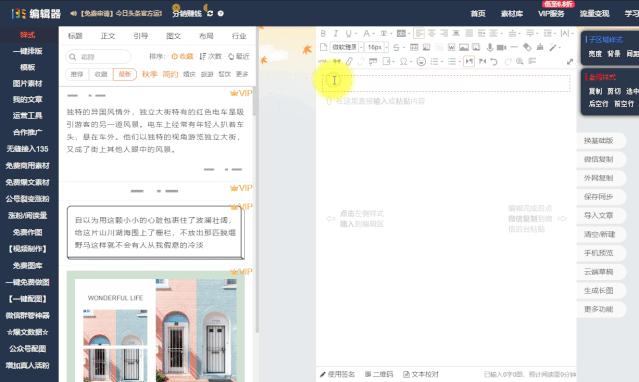The image size is (639, 382).
Task: Click 生成长图 button
Action: click(599, 290)
